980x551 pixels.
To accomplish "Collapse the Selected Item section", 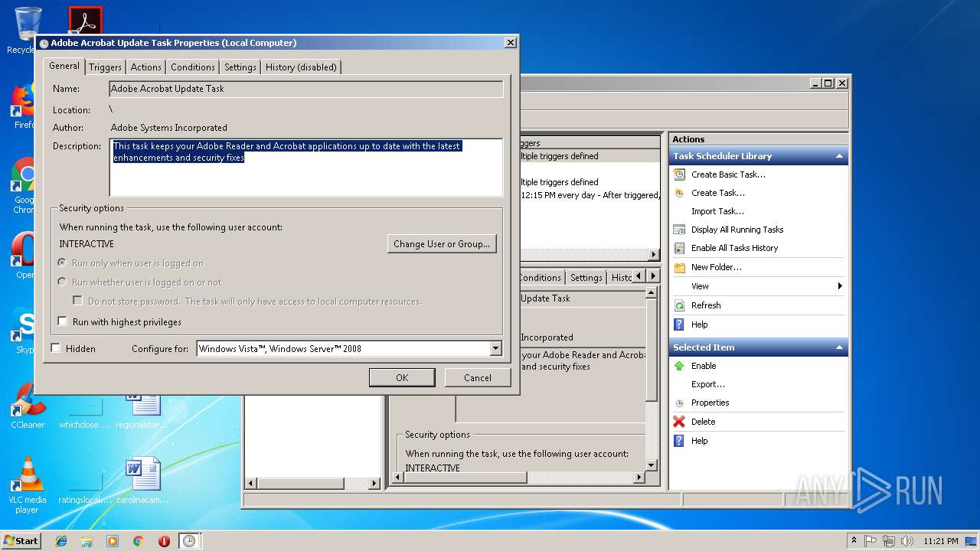I will tap(840, 347).
